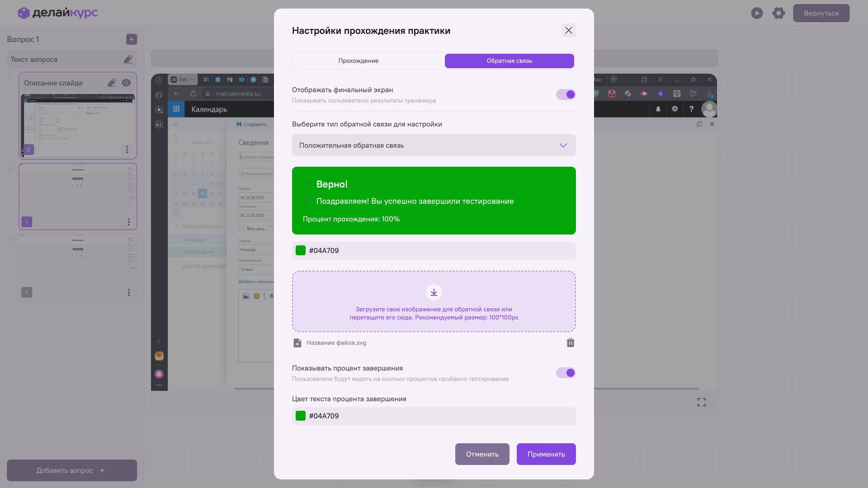Delete the uploaded file with trash icon

coord(570,343)
